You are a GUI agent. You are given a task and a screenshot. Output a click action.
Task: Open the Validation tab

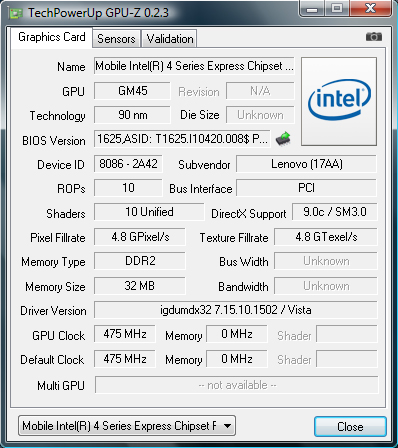pyautogui.click(x=170, y=39)
